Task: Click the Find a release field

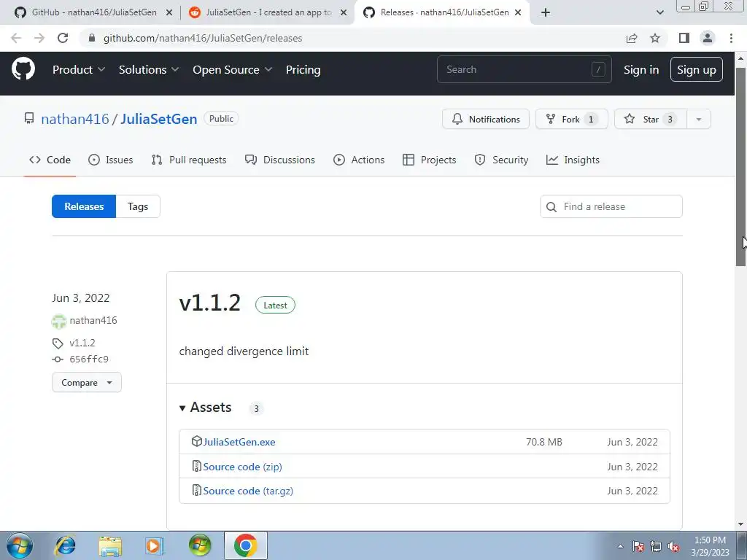Action: point(611,206)
